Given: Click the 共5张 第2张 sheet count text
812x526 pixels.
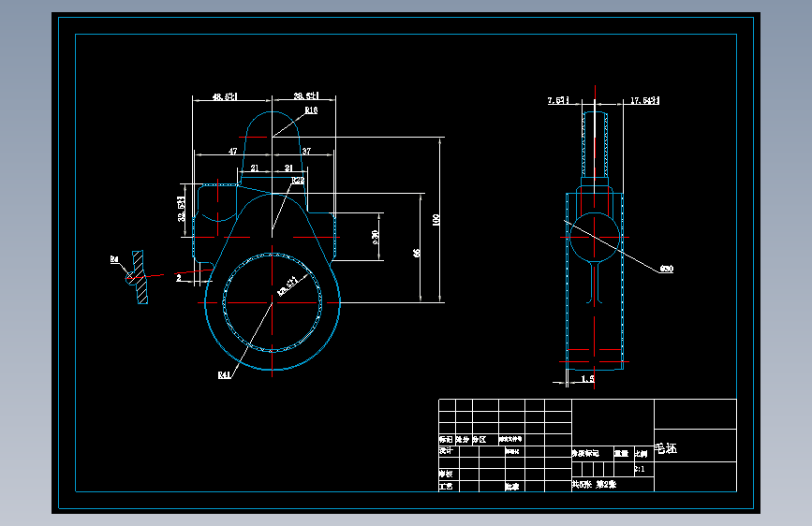Looking at the screenshot, I should coord(594,485).
